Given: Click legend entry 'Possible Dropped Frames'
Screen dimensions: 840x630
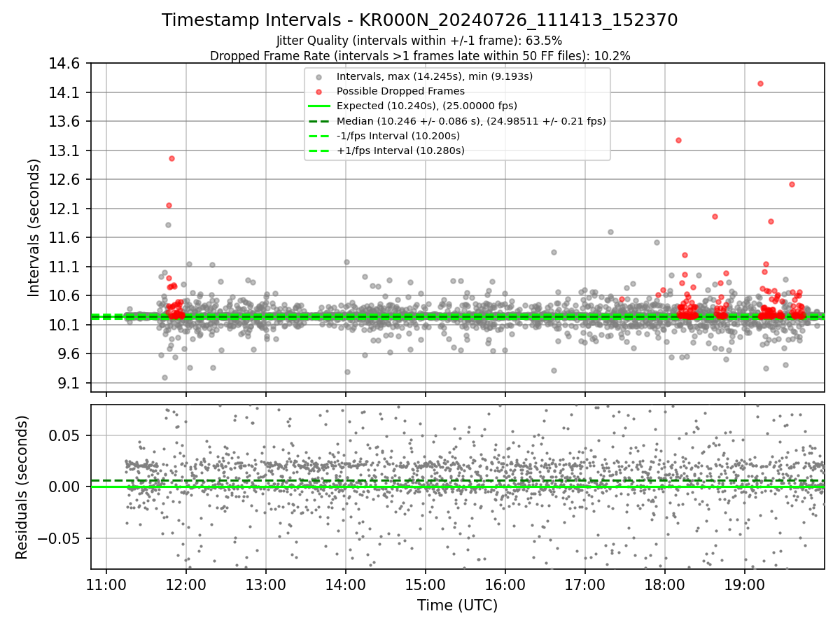Looking at the screenshot, I should 400,91.
